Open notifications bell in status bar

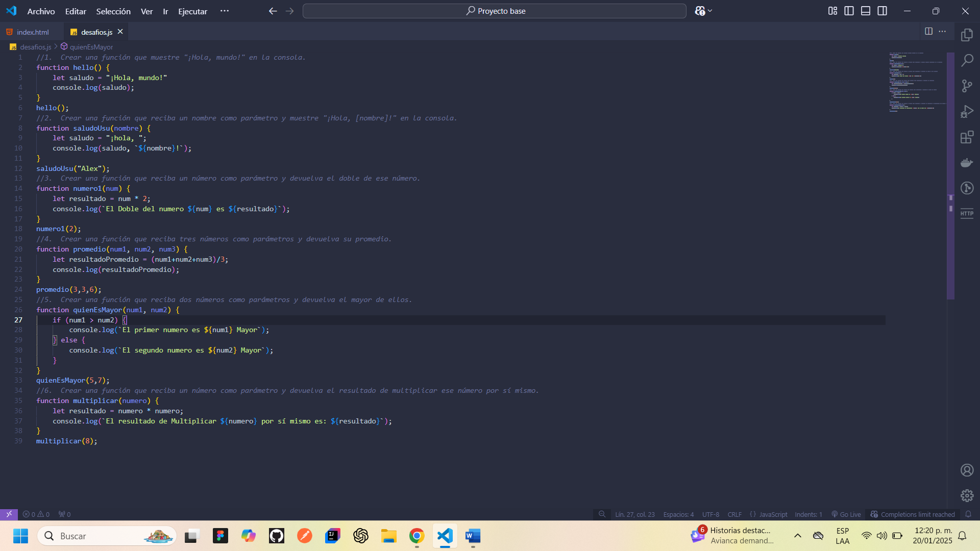click(968, 514)
